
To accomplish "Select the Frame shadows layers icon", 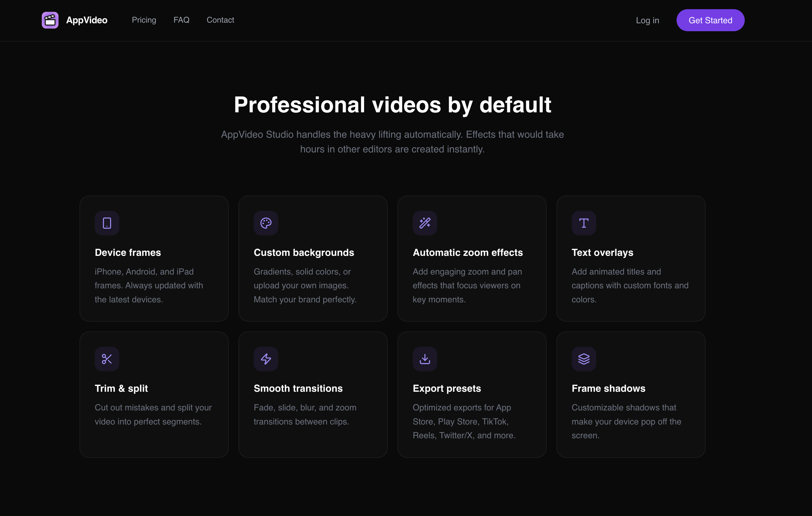I will [584, 359].
